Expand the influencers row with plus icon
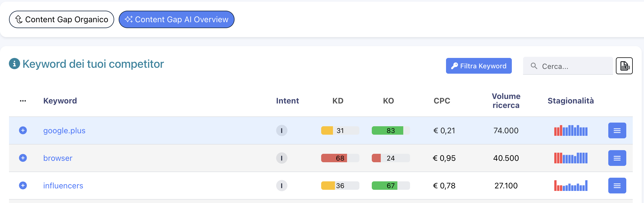 pyautogui.click(x=23, y=186)
